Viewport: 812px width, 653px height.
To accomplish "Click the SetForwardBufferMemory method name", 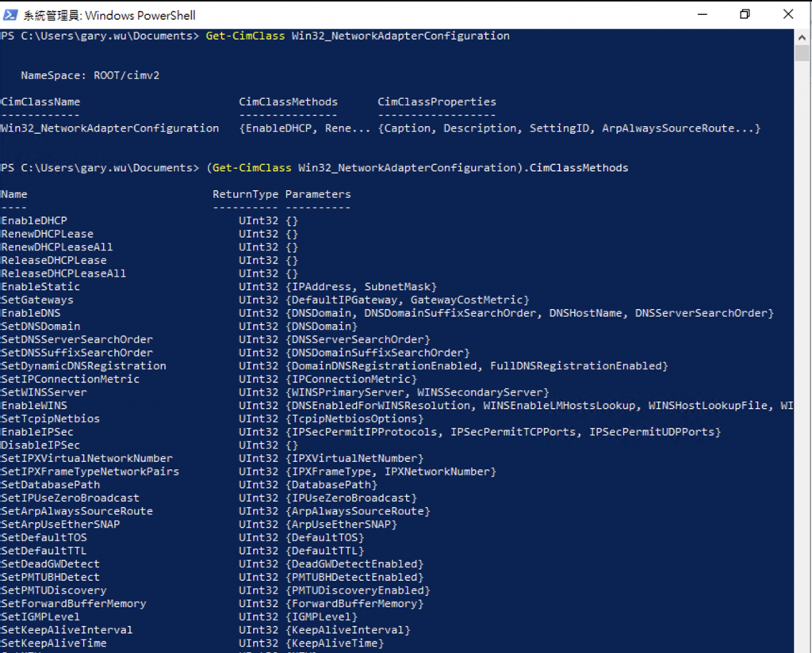I will (x=74, y=604).
